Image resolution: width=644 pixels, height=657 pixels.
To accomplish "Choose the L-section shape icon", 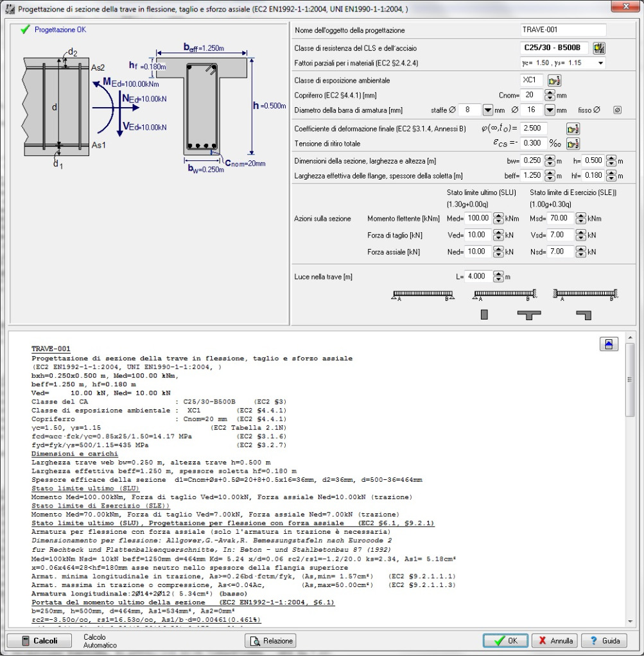I will [x=584, y=315].
